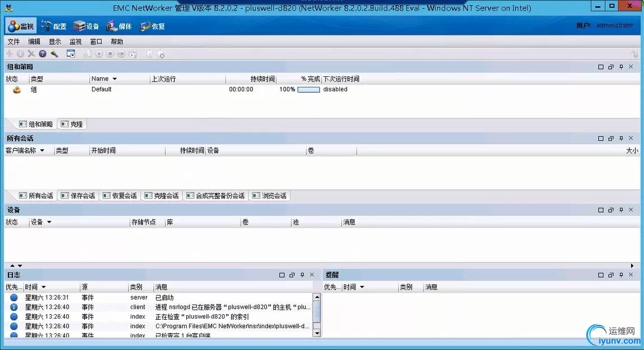Image resolution: width=644 pixels, height=350 pixels.
Task: Click the greyed properties info toolbar icon
Action: coord(20,54)
